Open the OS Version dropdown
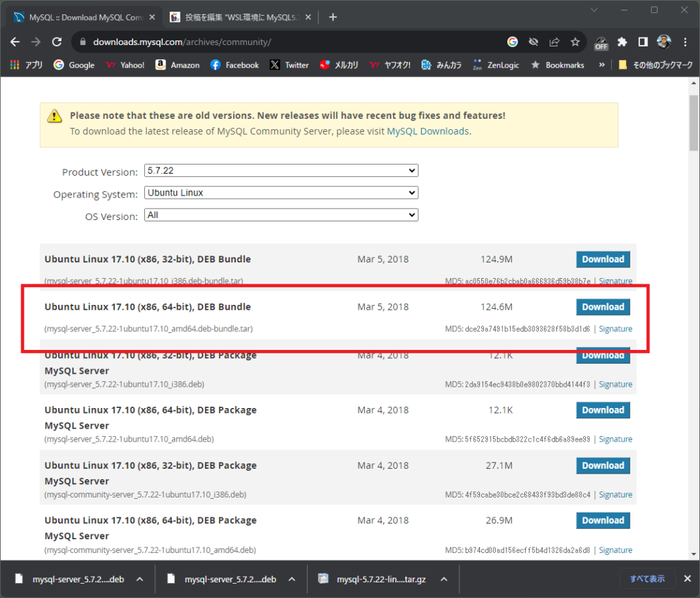 click(x=281, y=215)
